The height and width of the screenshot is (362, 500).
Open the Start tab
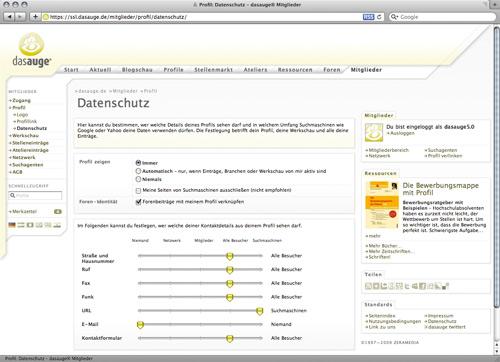point(71,70)
